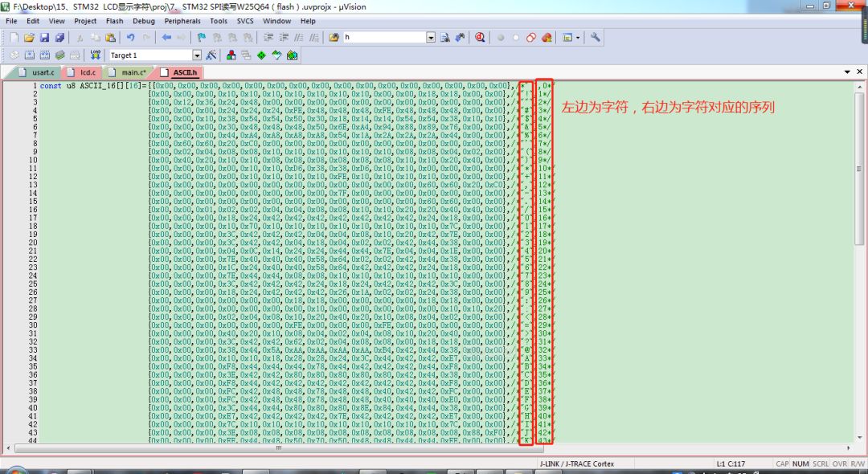Switch to the lcd.c tab

click(82, 72)
